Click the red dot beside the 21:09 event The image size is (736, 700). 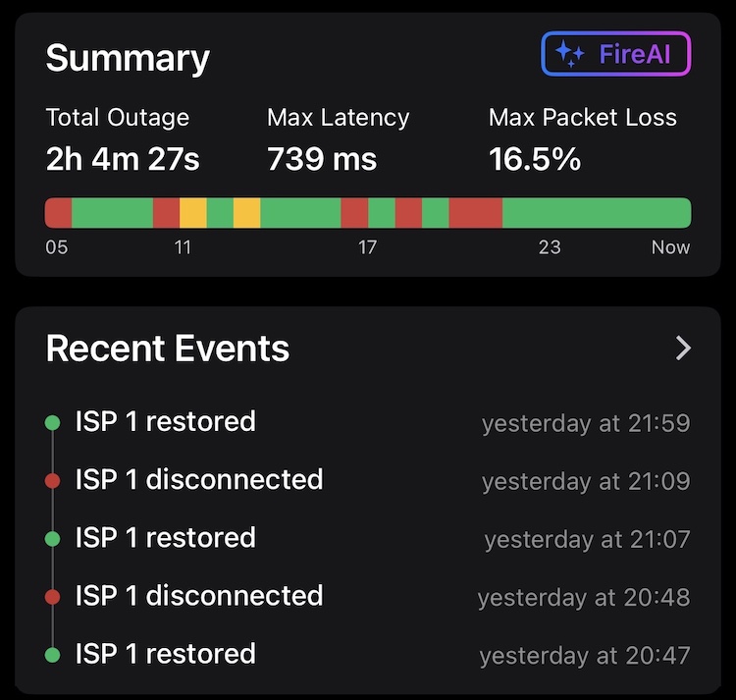53,481
